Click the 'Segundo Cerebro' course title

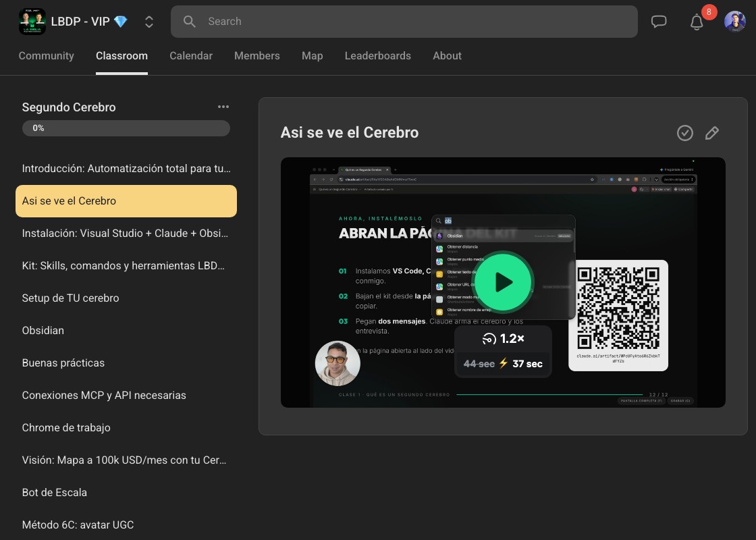pyautogui.click(x=69, y=107)
